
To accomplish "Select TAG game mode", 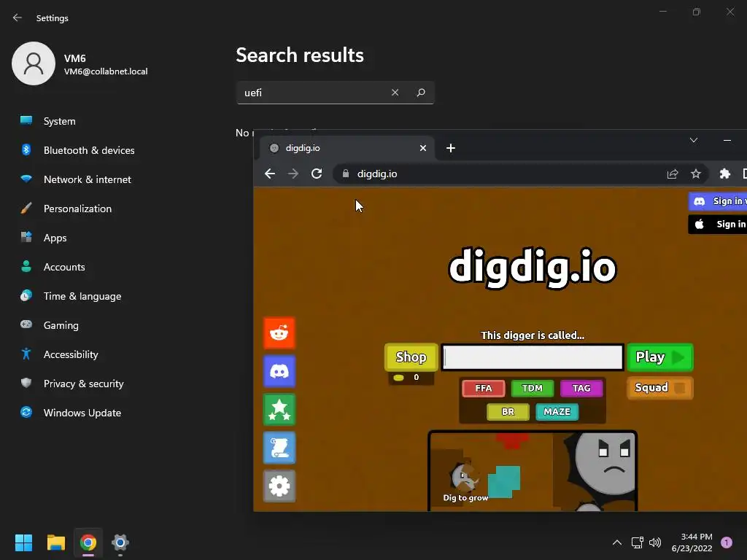I will point(581,388).
